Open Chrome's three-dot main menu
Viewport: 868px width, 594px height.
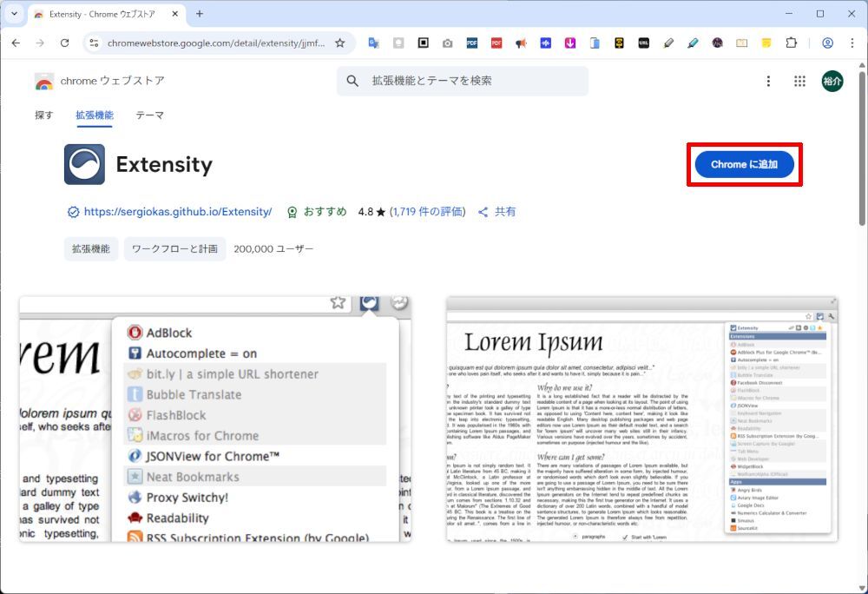852,43
